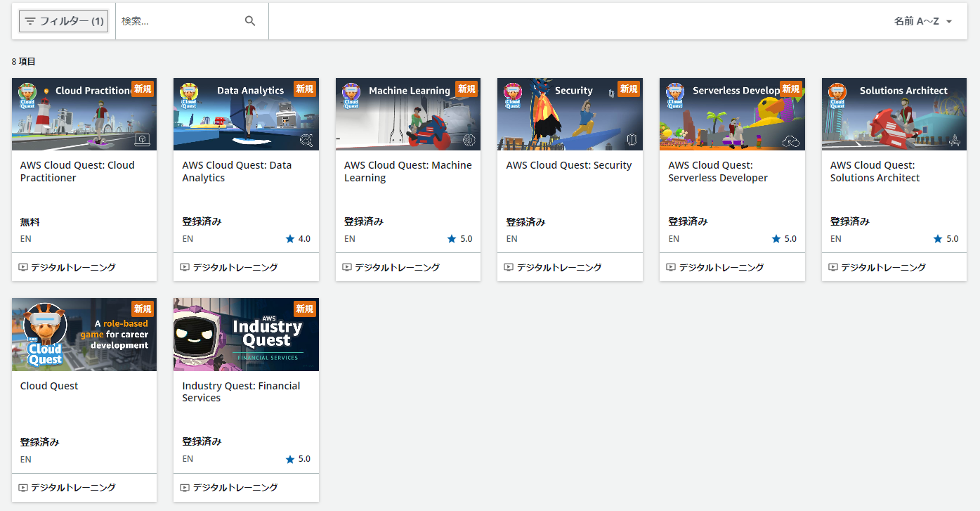Open the Industry Quest Financial Services thumbnail
The width and height of the screenshot is (980, 511).
pos(246,335)
